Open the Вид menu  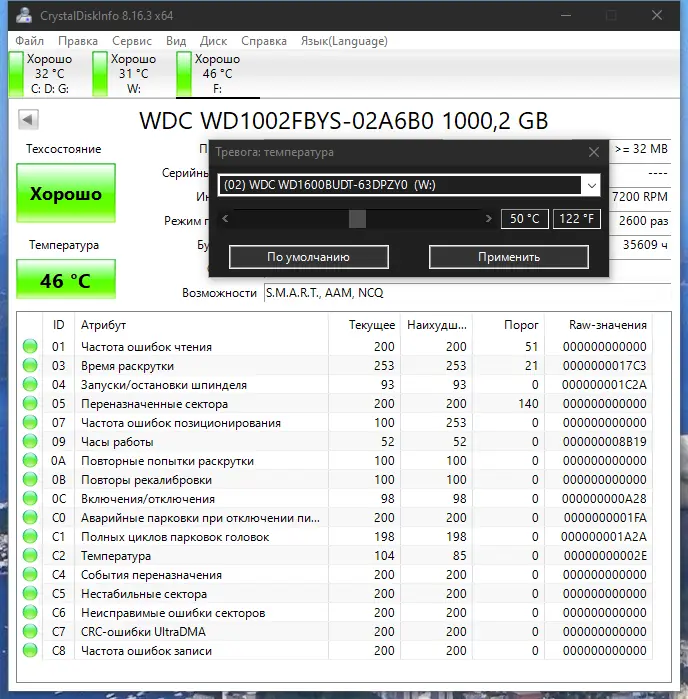[x=176, y=41]
